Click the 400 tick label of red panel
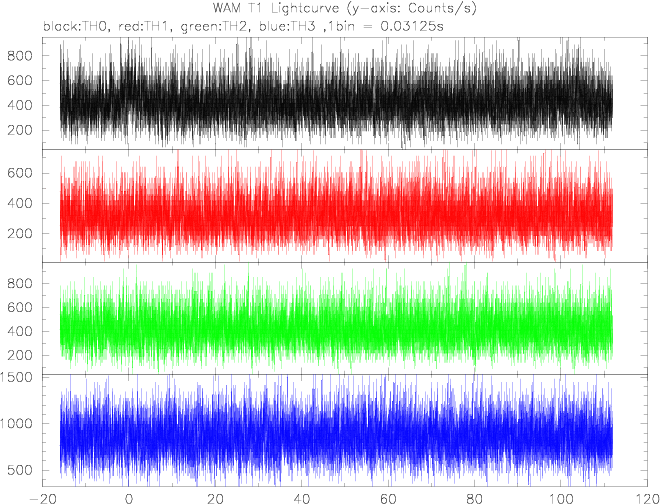660x504 pixels. 20,203
